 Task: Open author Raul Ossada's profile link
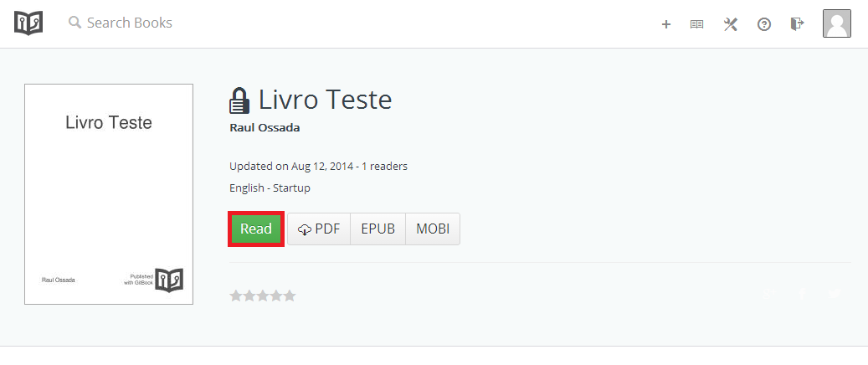pyautogui.click(x=265, y=127)
